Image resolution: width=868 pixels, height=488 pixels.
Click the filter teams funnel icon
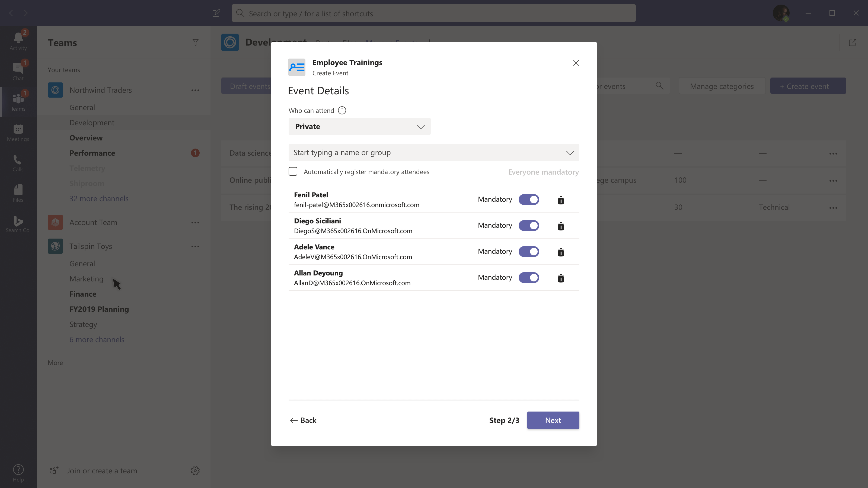coord(195,43)
